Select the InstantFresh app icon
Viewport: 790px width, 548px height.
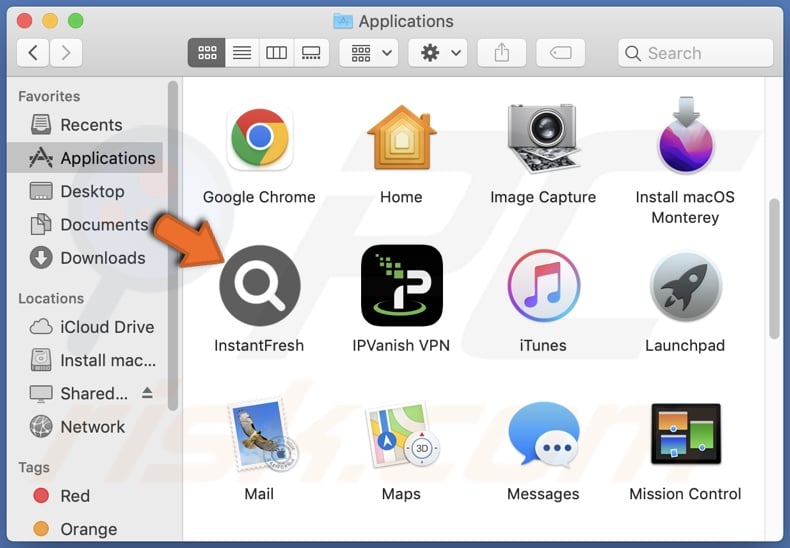click(259, 286)
